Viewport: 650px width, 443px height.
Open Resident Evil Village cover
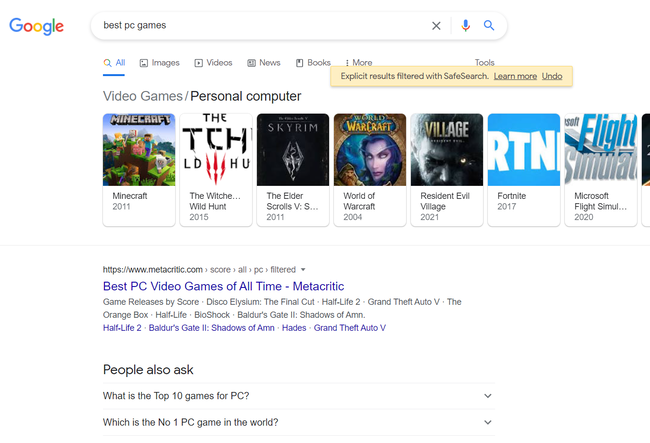[447, 150]
